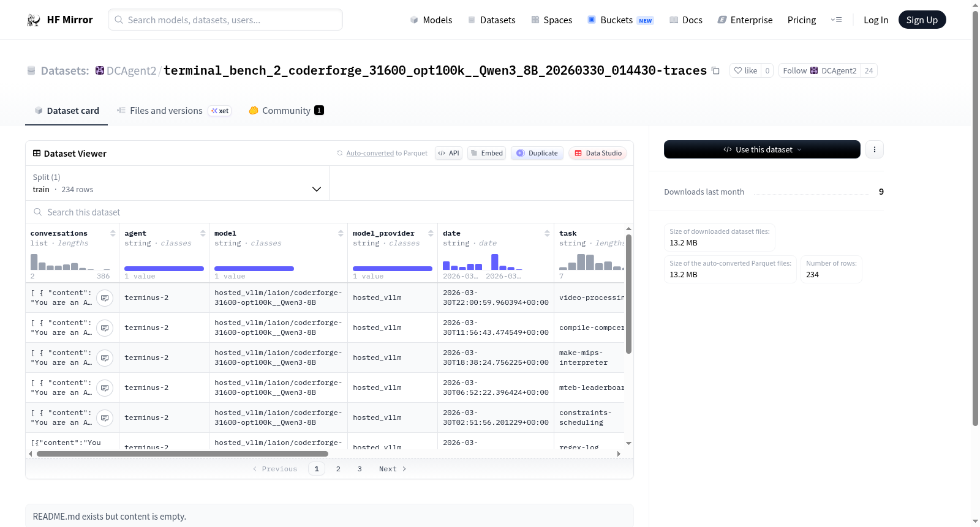The height and width of the screenshot is (527, 980).
Task: Open conversation preview in the video-processing row
Action: [105, 298]
